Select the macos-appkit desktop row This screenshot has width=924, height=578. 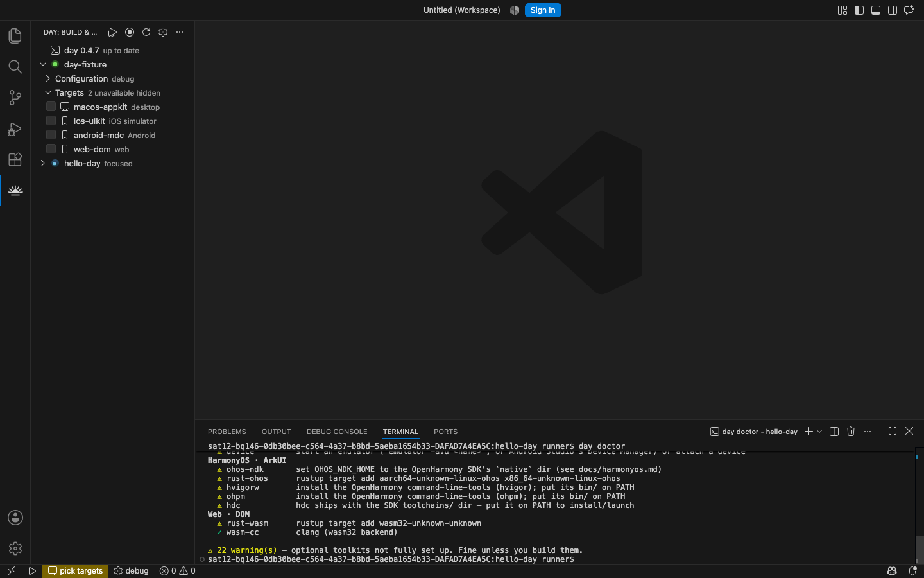click(113, 107)
